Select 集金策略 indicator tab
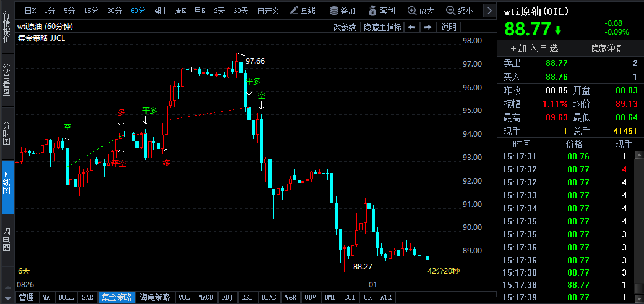This screenshot has width=644, height=304. [x=117, y=297]
